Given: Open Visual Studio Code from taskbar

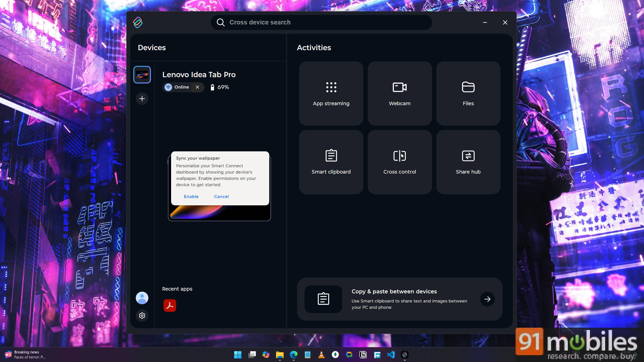Looking at the screenshot, I should pyautogui.click(x=391, y=355).
